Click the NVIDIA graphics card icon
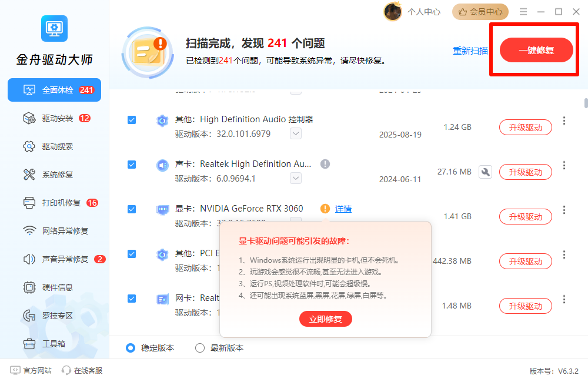The width and height of the screenshot is (588, 382). pyautogui.click(x=162, y=210)
